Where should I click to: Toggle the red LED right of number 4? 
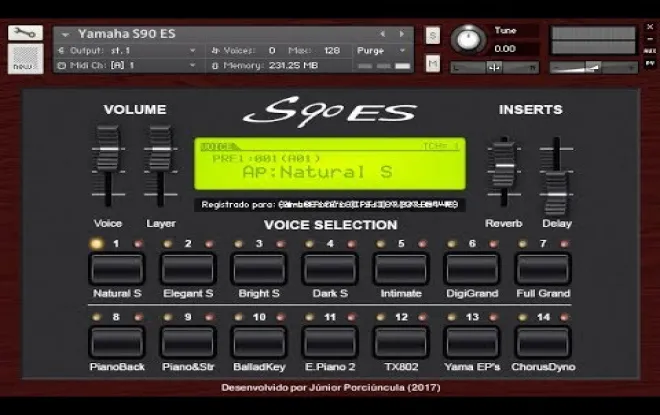tap(351, 244)
